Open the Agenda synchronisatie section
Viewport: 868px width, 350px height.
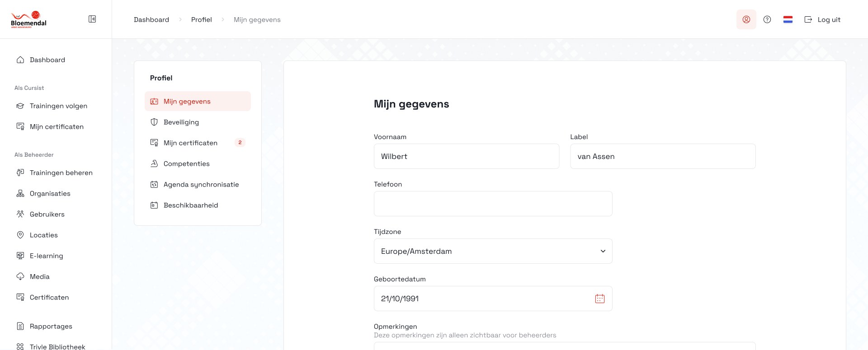coord(198,184)
